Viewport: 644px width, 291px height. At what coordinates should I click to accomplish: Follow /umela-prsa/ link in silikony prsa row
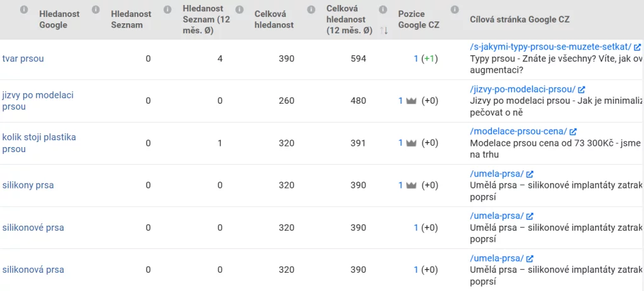point(497,174)
